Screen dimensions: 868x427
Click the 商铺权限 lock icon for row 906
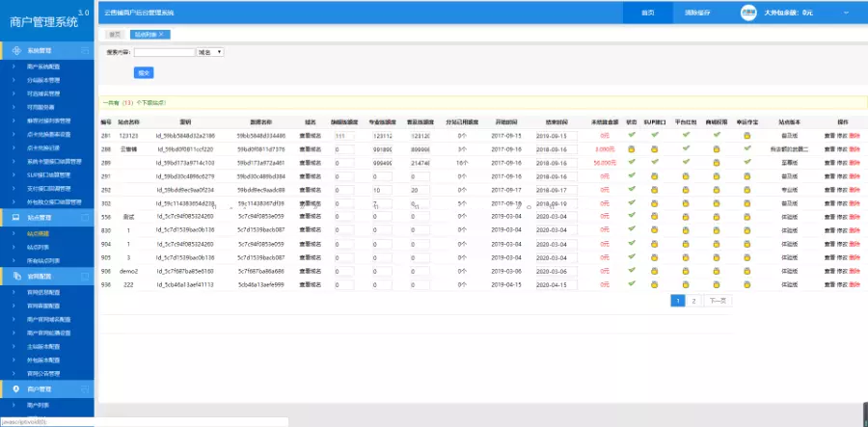(x=717, y=271)
